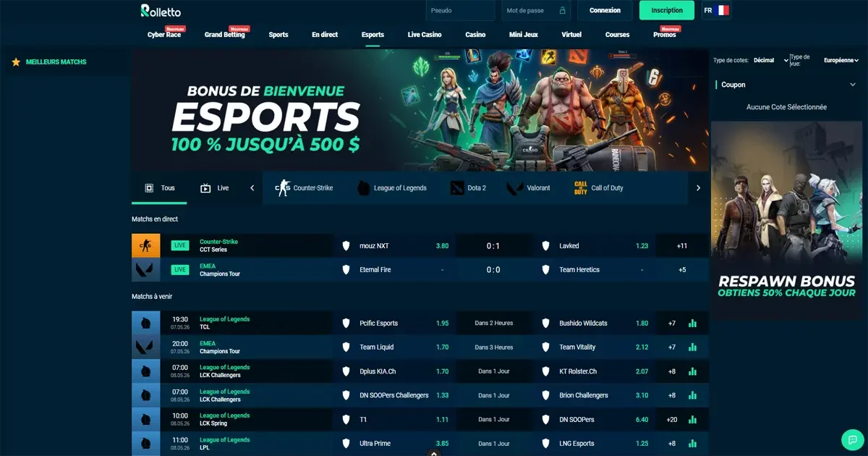
Task: Expand +7 markets for Team Liquid match
Action: click(672, 347)
